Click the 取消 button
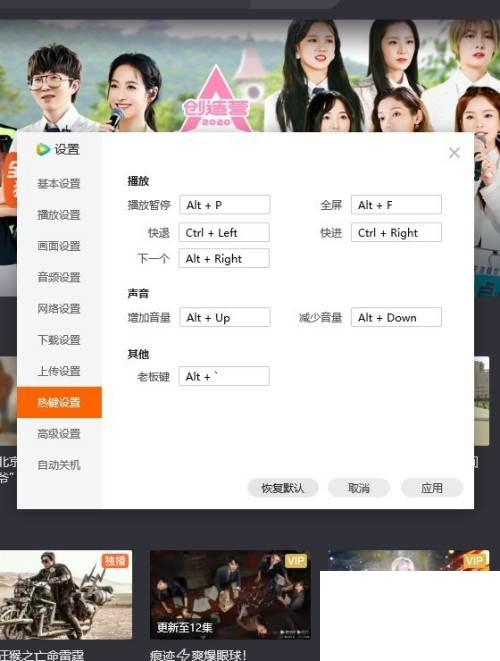Screen dimensions: 500x661 click(359, 488)
